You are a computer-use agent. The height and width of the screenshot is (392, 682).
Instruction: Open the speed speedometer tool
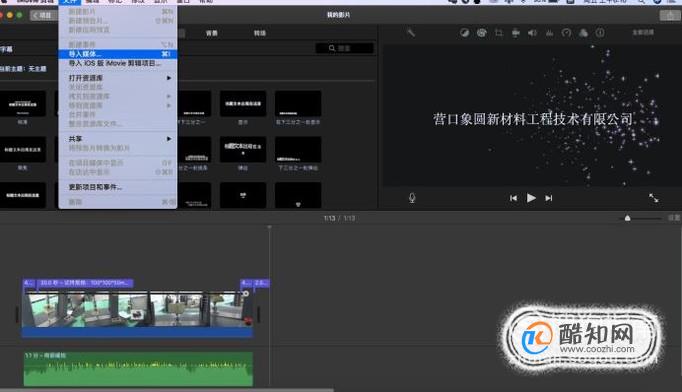(566, 33)
